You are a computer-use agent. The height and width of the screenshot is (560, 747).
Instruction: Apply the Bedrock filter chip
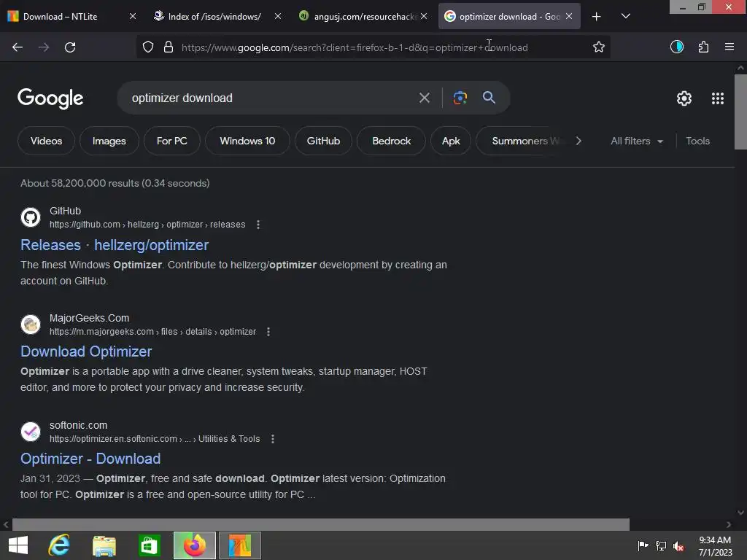click(x=391, y=141)
